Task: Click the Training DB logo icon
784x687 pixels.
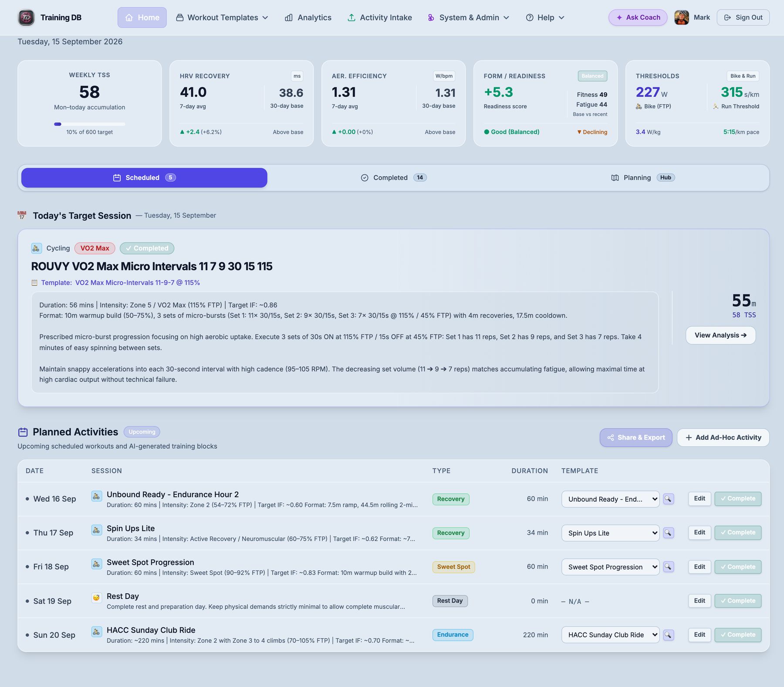Action: (x=26, y=17)
